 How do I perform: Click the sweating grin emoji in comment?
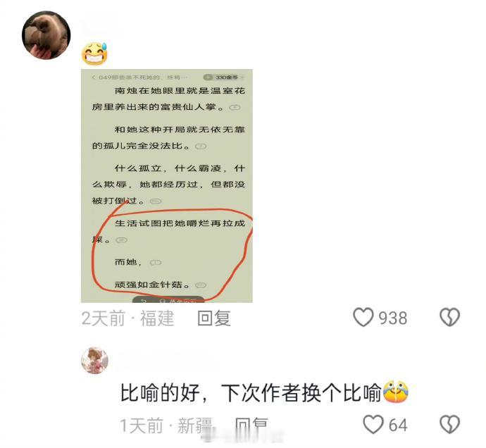pos(94,54)
